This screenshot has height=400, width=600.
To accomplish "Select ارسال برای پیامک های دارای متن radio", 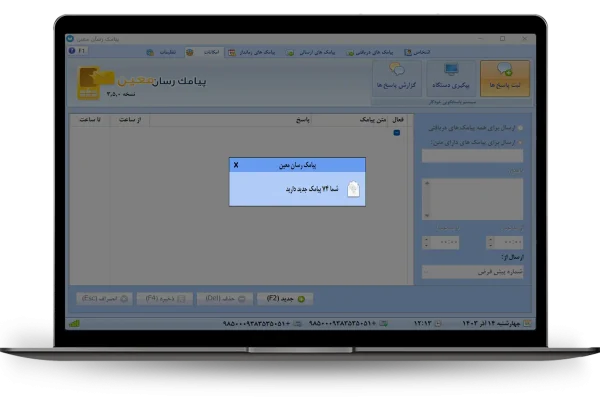I will [519, 142].
